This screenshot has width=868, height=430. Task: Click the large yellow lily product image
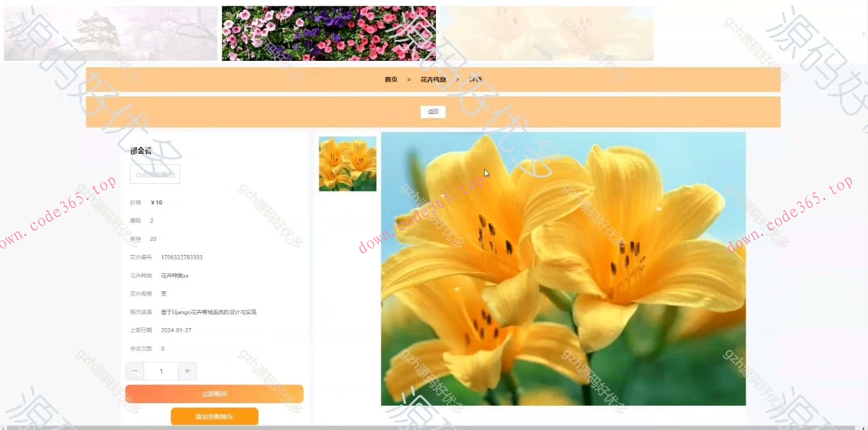click(x=563, y=269)
